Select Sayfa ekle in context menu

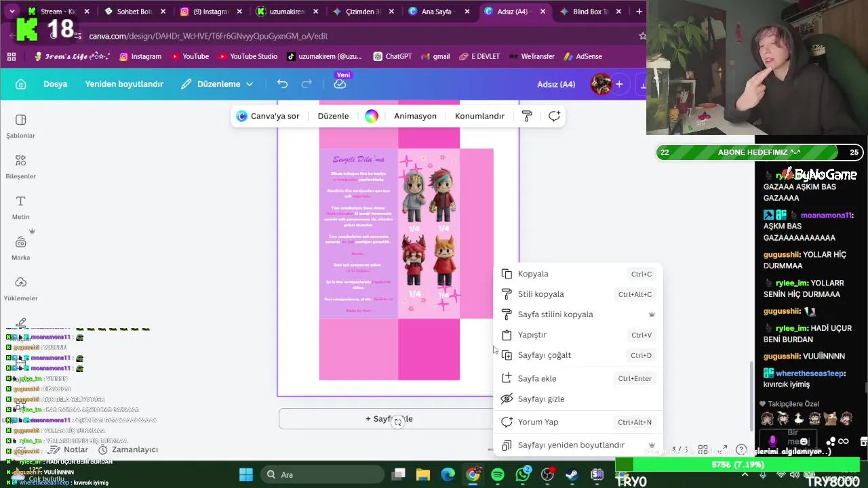(x=576, y=378)
